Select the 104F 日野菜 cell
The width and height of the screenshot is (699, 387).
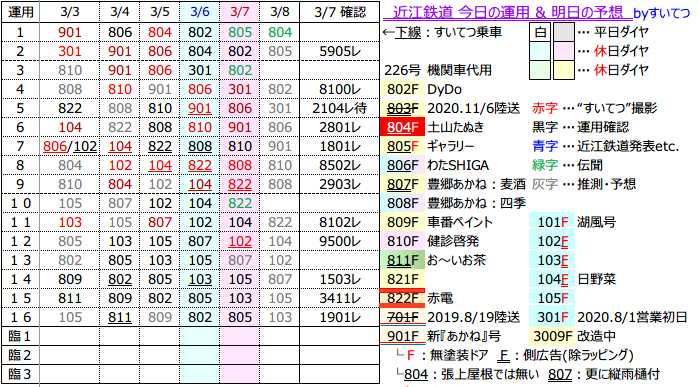(552, 280)
